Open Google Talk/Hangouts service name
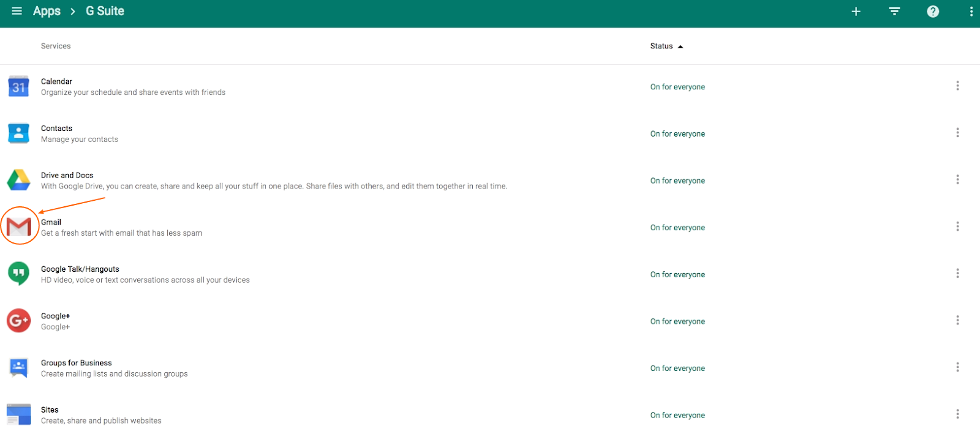Screen dimensions: 980x445 click(x=80, y=269)
